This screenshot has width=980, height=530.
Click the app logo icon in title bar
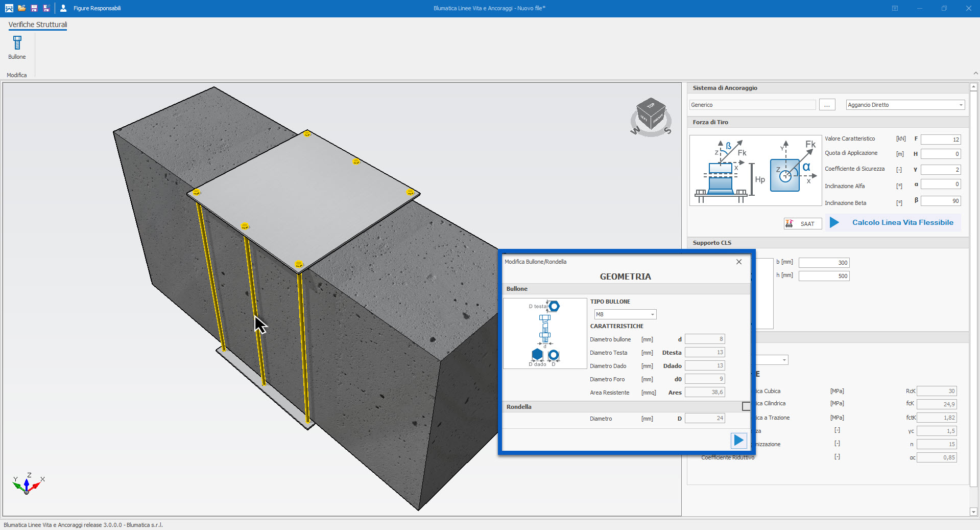tap(9, 8)
